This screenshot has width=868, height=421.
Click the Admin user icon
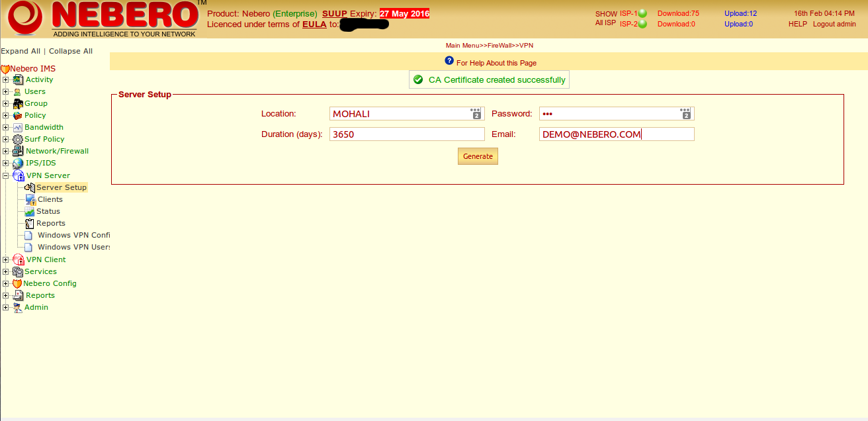tap(18, 307)
